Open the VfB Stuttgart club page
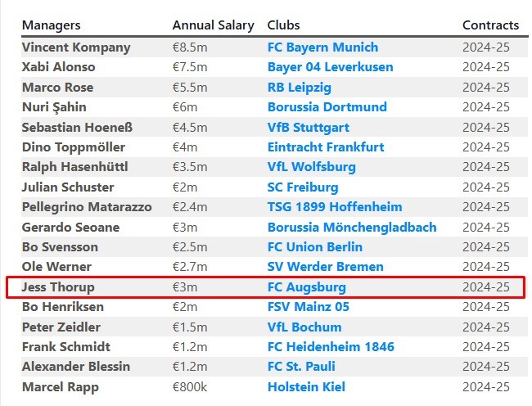 click(308, 127)
